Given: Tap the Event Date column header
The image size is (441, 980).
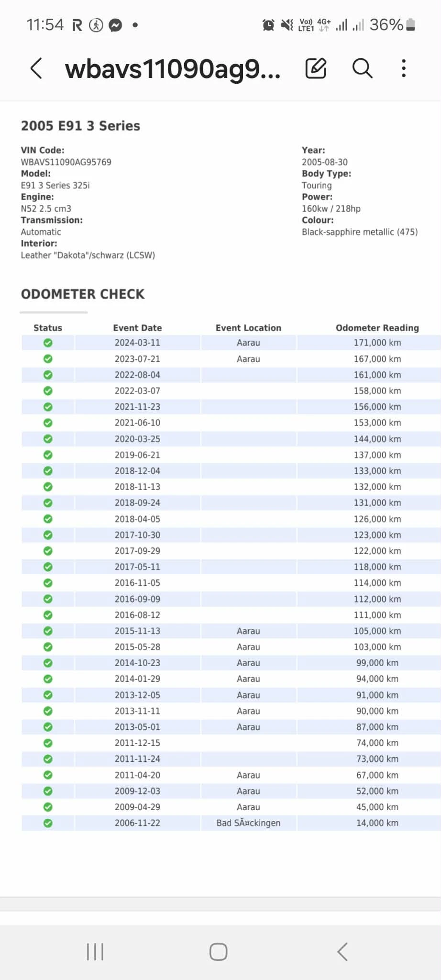Looking at the screenshot, I should (137, 328).
